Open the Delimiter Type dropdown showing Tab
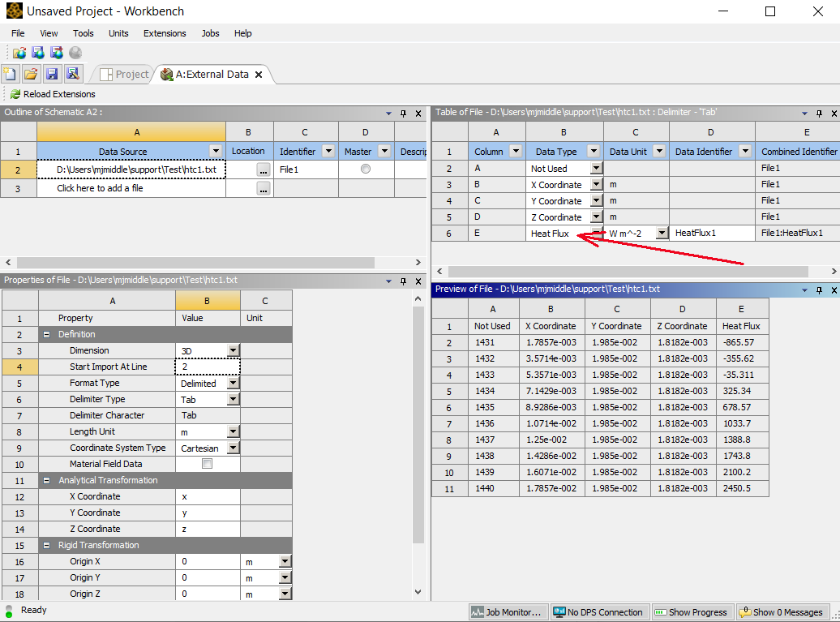 233,399
